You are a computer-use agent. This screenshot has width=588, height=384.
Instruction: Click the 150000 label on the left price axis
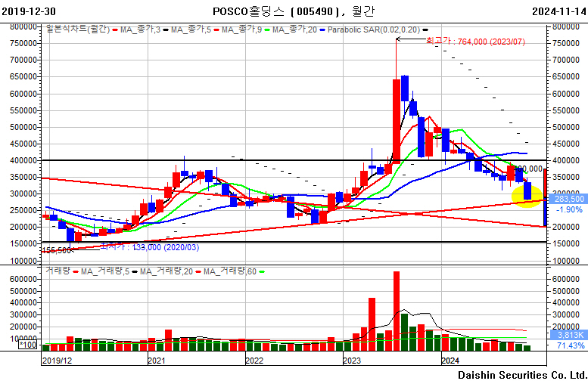coord(23,244)
